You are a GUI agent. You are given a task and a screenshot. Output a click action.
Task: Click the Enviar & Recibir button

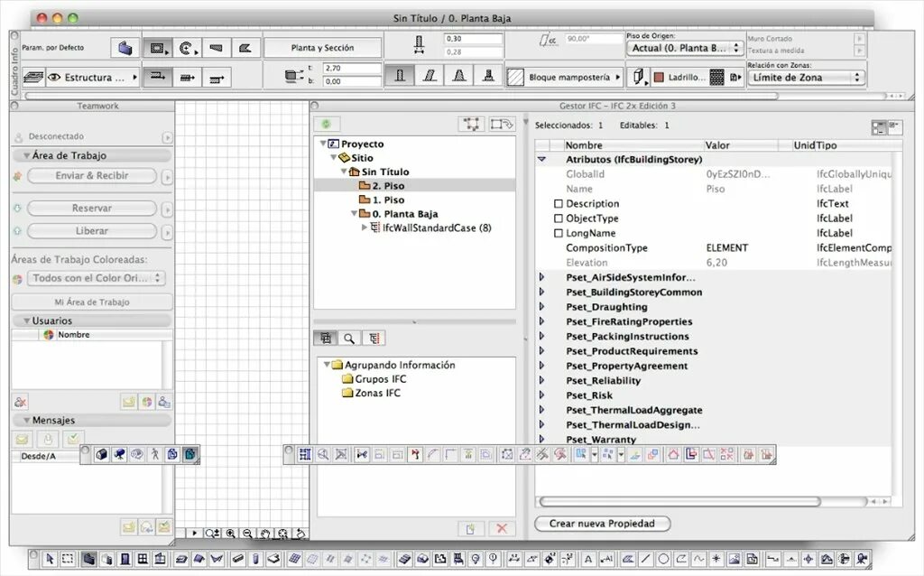[x=92, y=176]
